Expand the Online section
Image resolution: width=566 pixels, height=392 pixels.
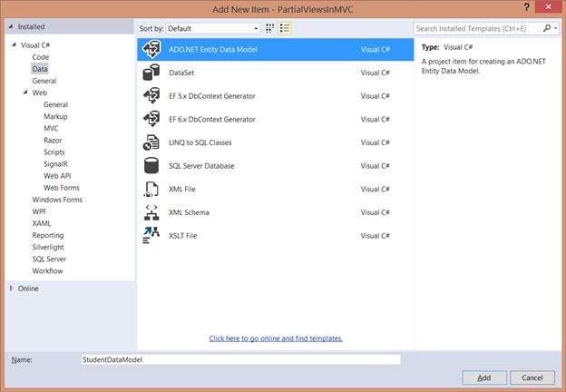tap(11, 288)
